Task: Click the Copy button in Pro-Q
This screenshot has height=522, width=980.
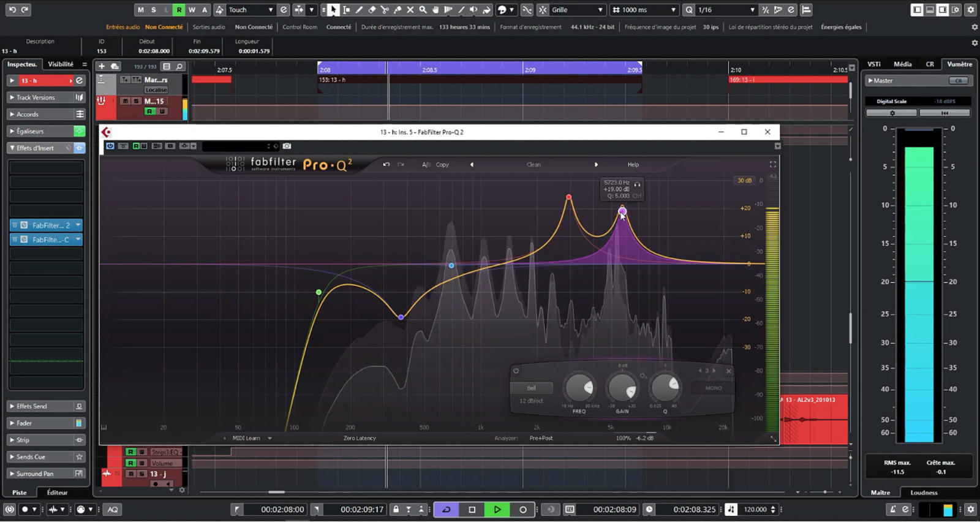Action: point(442,164)
